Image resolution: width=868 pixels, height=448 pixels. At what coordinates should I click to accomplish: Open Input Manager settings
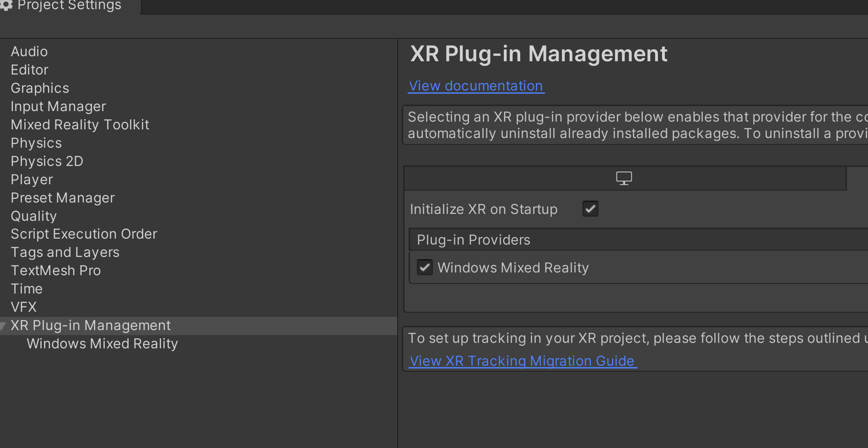[x=59, y=107]
